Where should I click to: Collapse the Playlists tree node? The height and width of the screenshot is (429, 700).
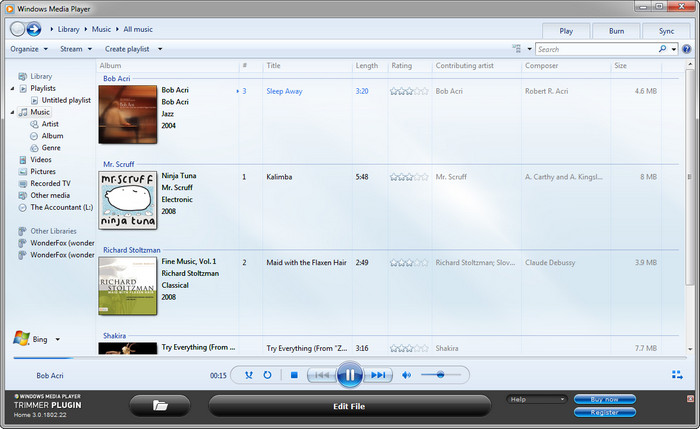coord(12,88)
